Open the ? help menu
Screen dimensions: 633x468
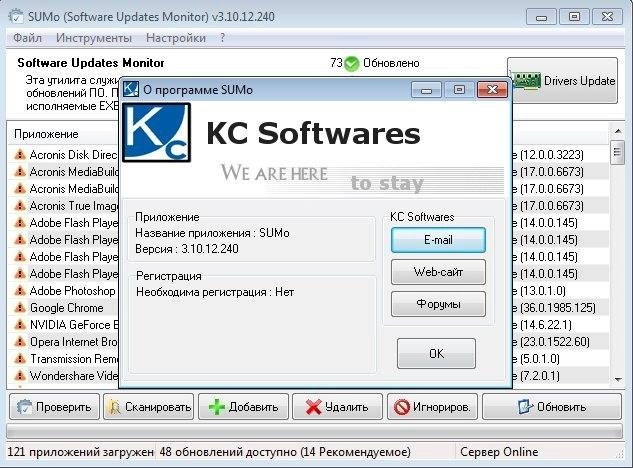click(222, 38)
